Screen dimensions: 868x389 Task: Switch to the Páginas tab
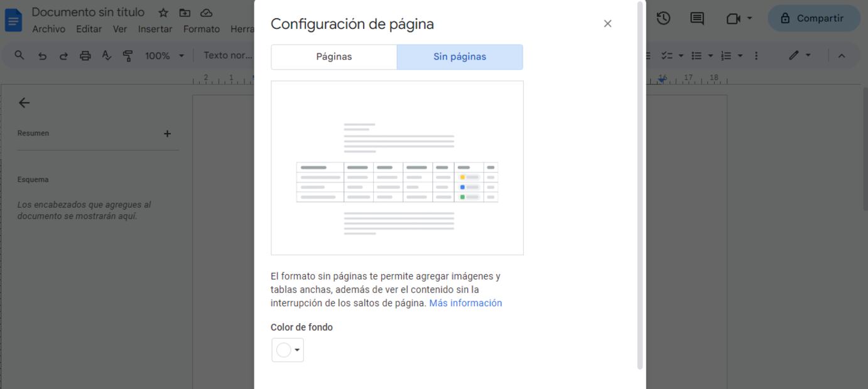click(x=334, y=57)
